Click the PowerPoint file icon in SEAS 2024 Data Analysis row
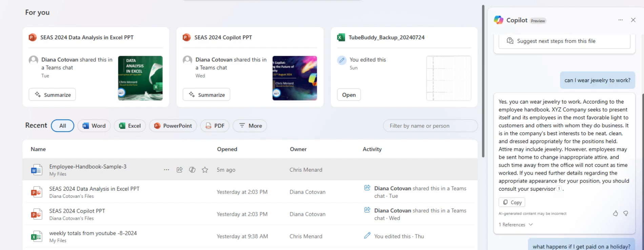 [36, 192]
